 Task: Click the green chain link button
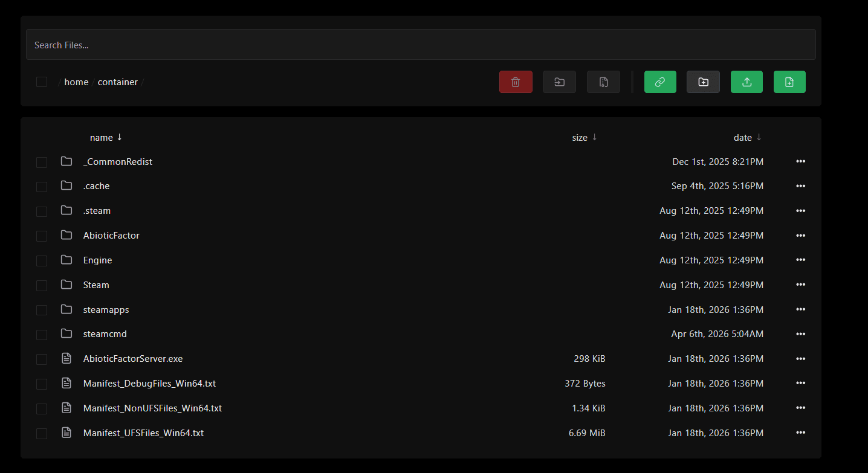coord(660,82)
